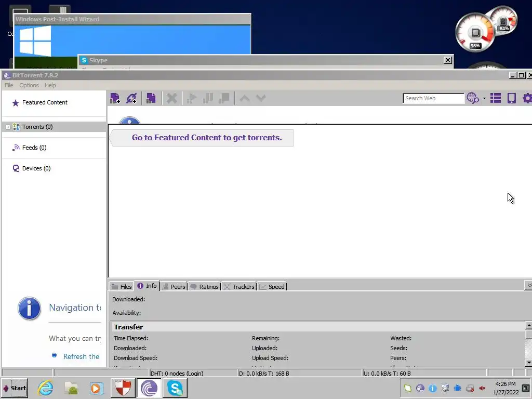Click the muted volume tray icon

pos(482,388)
